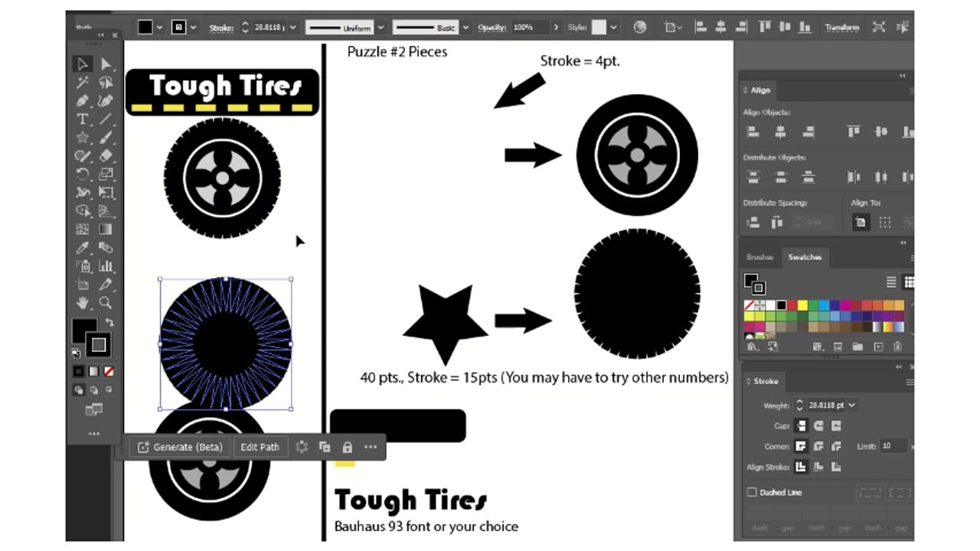Select the Gradient tool
The image size is (980, 551).
click(106, 229)
